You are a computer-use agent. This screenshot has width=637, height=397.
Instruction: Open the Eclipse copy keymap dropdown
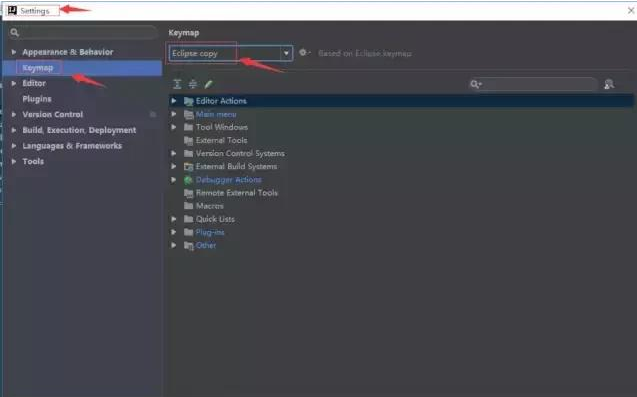click(231, 53)
